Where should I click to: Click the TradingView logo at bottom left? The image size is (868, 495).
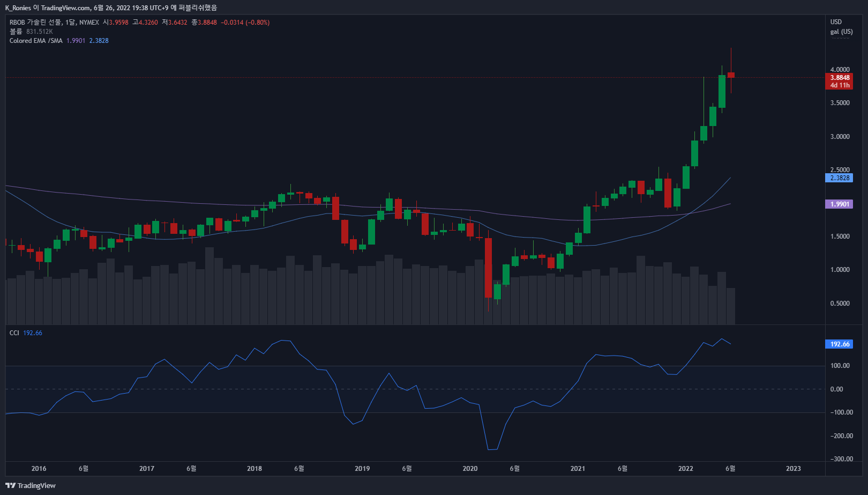(x=31, y=485)
